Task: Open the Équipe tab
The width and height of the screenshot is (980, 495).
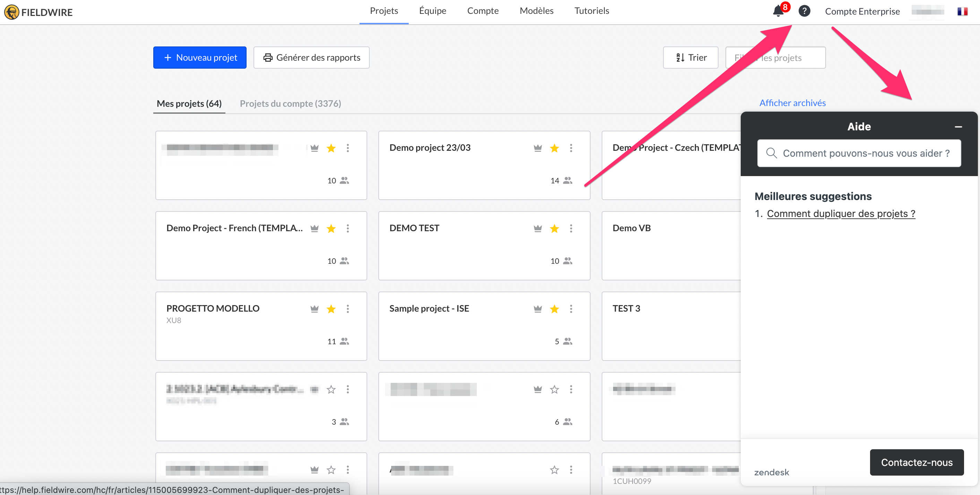Action: tap(432, 11)
